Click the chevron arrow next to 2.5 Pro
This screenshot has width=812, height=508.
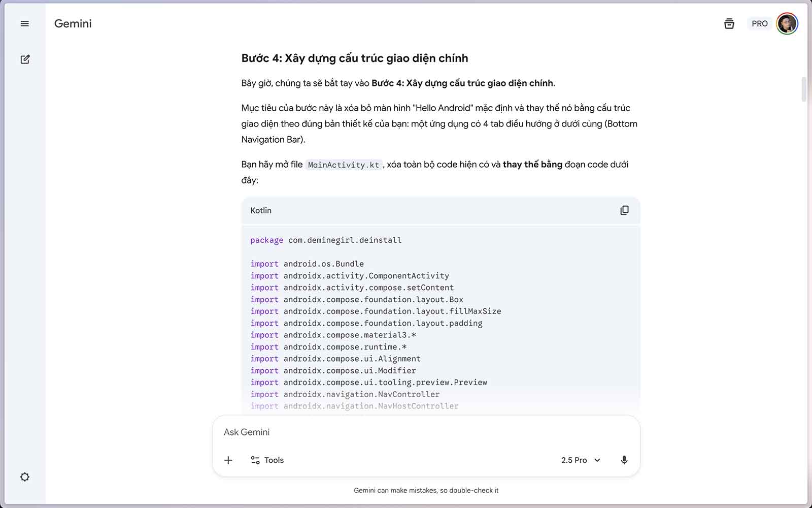click(597, 460)
